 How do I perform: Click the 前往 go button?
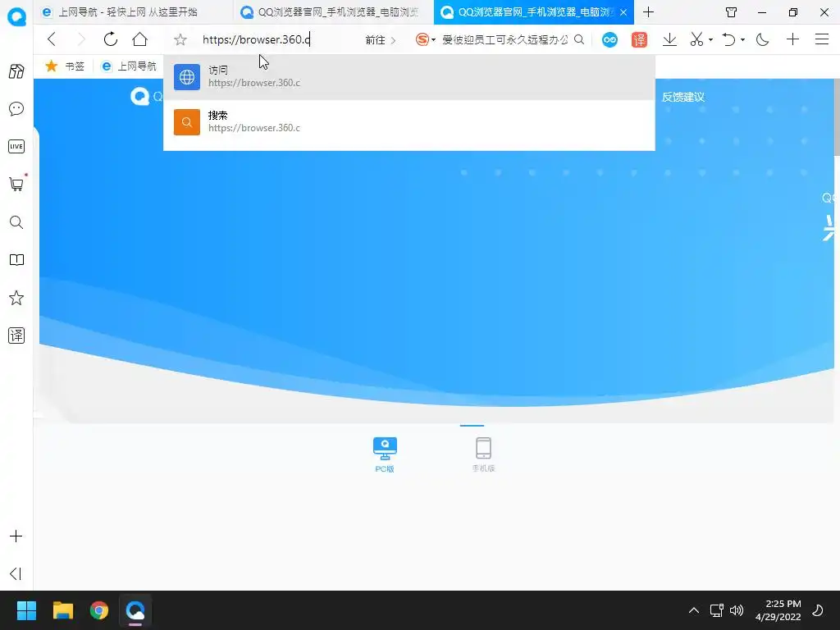[381, 40]
